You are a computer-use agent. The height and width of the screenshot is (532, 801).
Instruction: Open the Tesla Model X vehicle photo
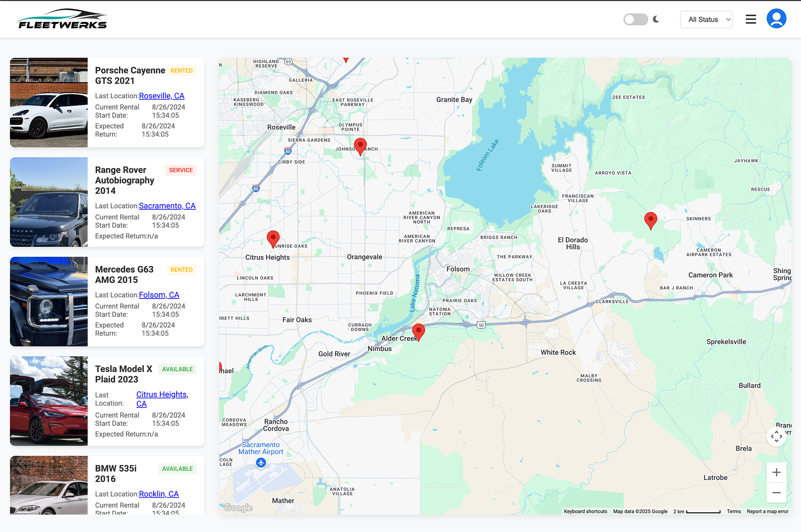[x=49, y=401]
